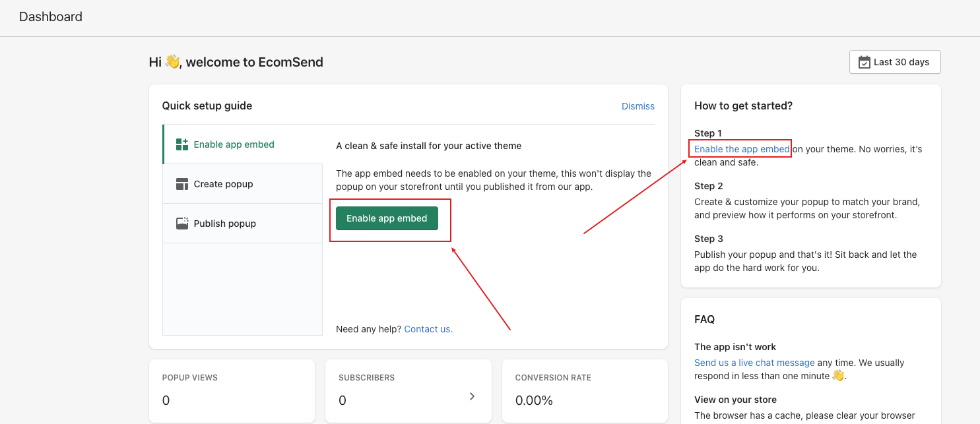Click the FAQ item The app isn't work
Image resolution: width=980 pixels, height=424 pixels.
[x=735, y=347]
